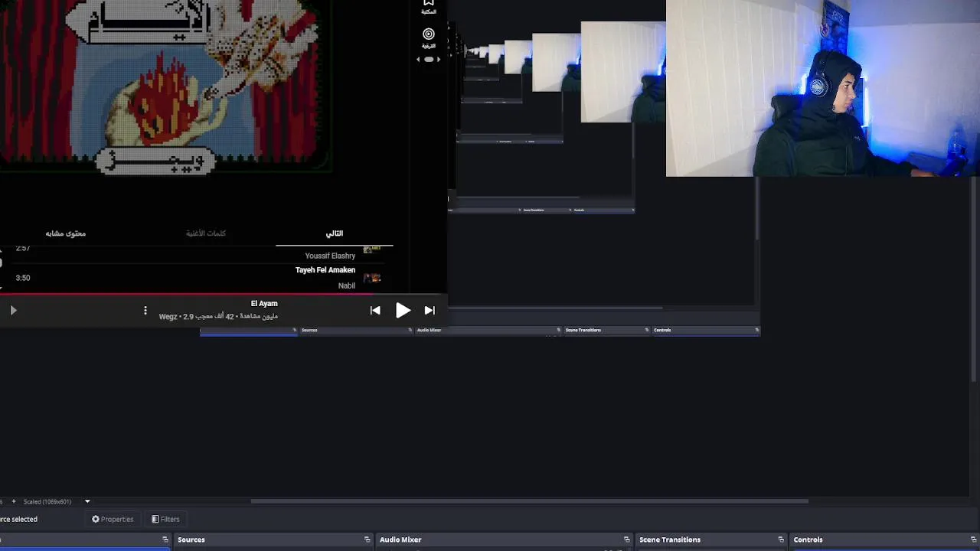Click the 3:50 duration of Tayeh Fel Amaken
The image size is (980, 551).
point(23,278)
